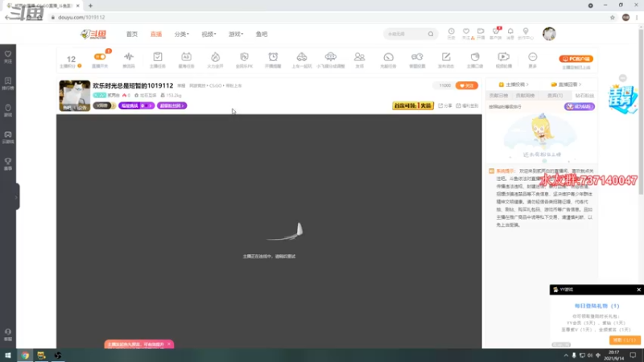
Task: Open the 客户端 icon with red badge
Action: click(x=496, y=33)
